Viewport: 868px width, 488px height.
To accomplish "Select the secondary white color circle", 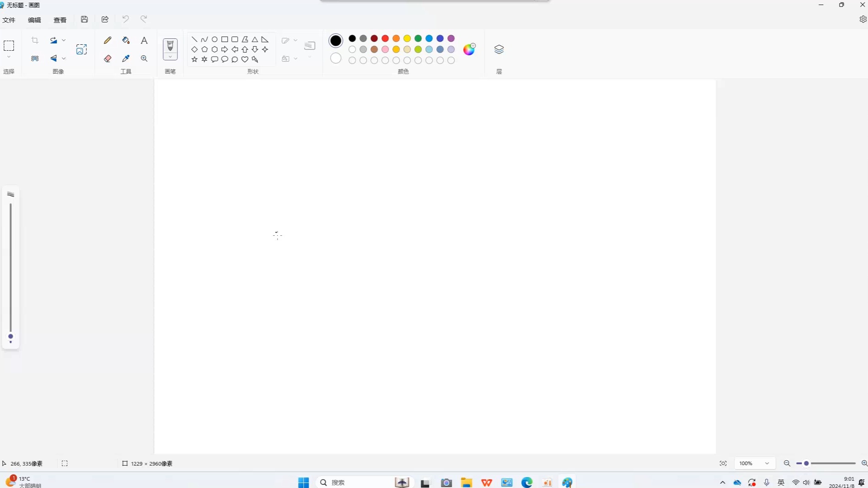I will coord(336,58).
